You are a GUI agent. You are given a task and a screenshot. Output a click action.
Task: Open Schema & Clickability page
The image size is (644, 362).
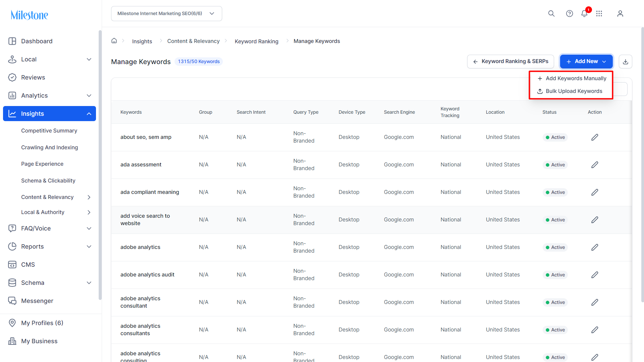(48, 181)
